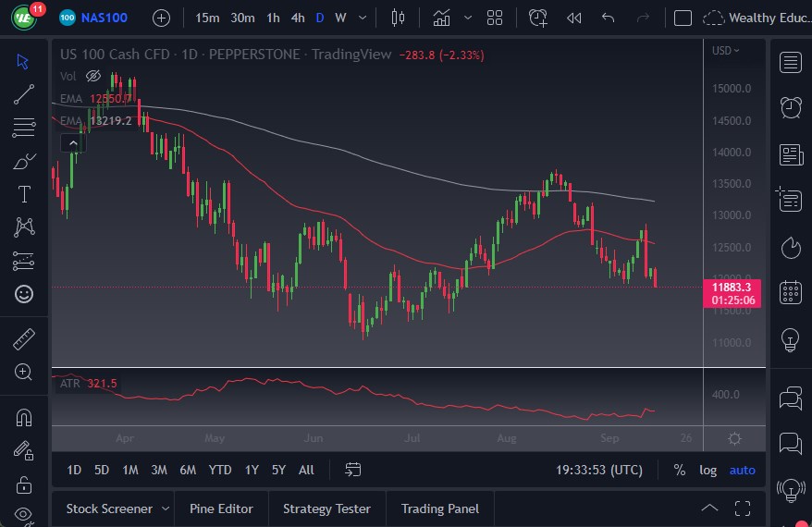This screenshot has width=812, height=527.
Task: Toggle auto scale mode
Action: [x=742, y=470]
